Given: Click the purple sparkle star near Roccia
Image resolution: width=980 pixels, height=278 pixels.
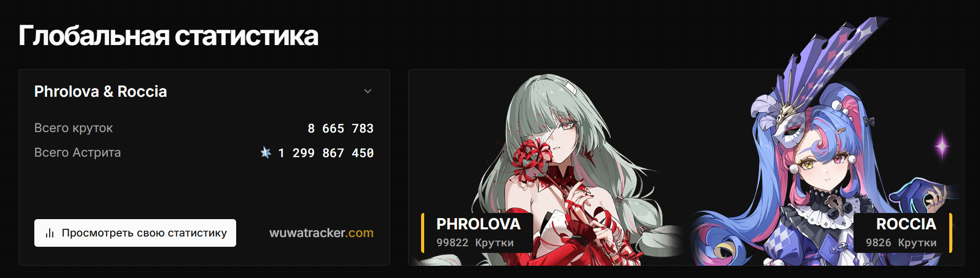Looking at the screenshot, I should [x=942, y=146].
